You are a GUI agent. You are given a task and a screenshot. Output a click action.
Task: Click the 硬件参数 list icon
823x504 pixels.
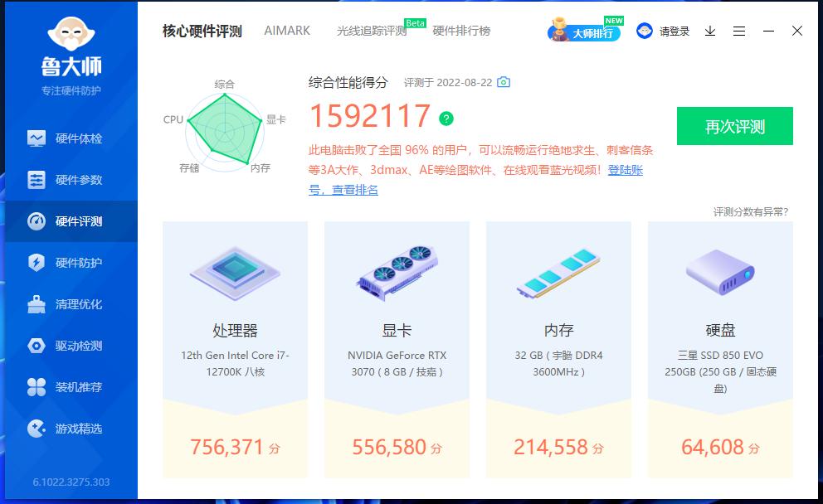37,180
